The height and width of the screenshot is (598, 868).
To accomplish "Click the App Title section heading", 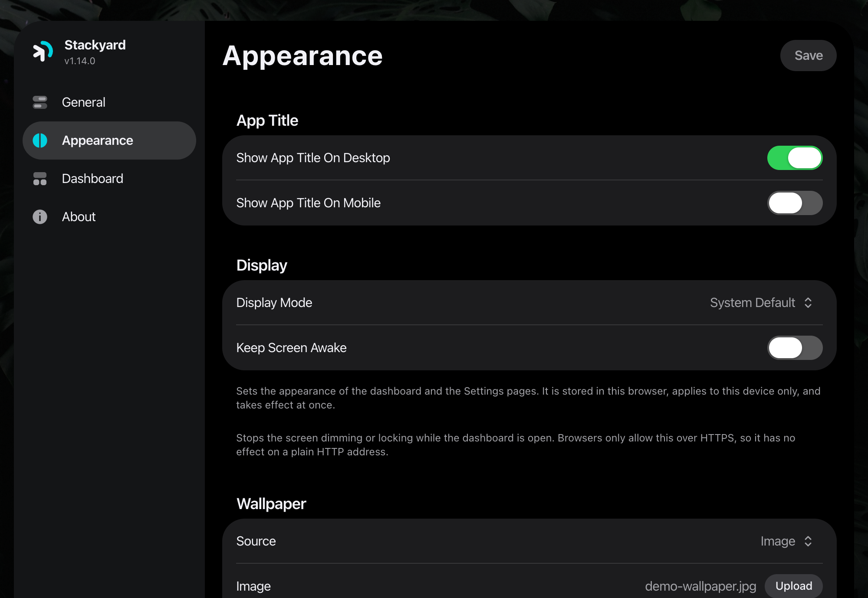I will 267,121.
